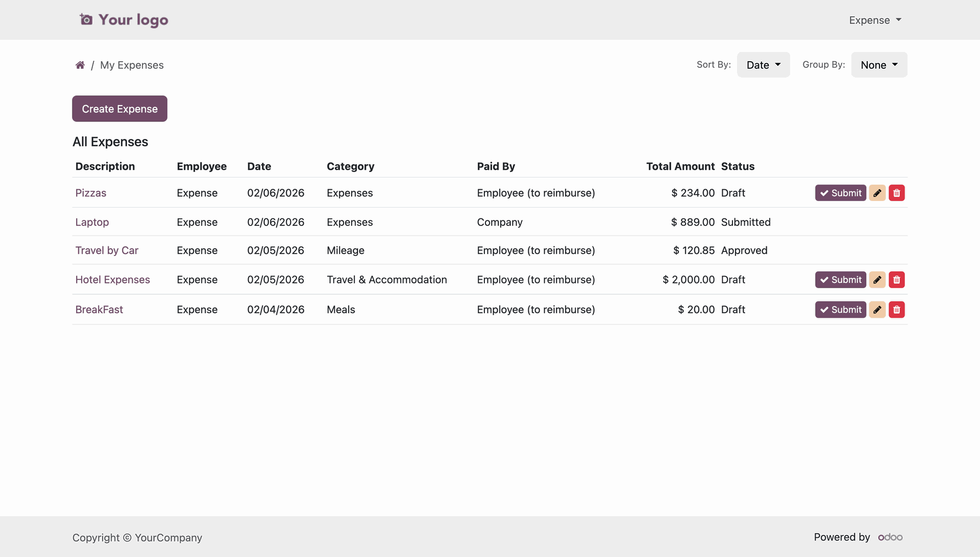Image resolution: width=980 pixels, height=557 pixels.
Task: Click the Draft status in Pizzas row
Action: [x=733, y=193]
